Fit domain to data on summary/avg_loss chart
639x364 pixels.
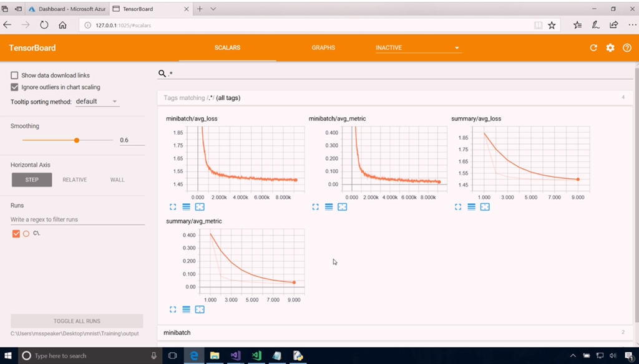pos(485,207)
